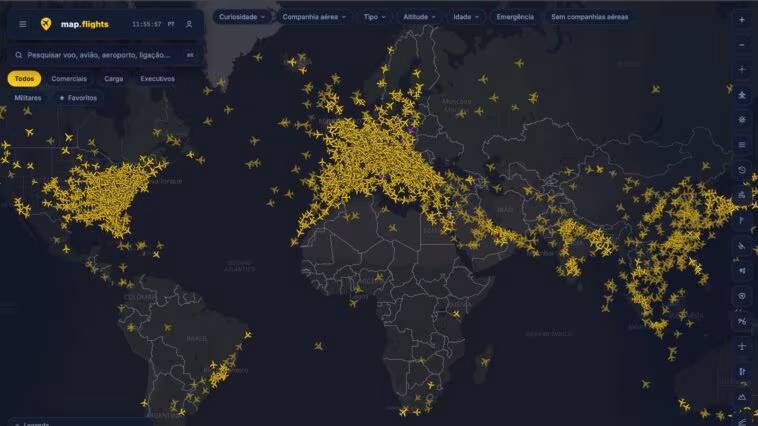Toggle the Militares flight filter

28,98
